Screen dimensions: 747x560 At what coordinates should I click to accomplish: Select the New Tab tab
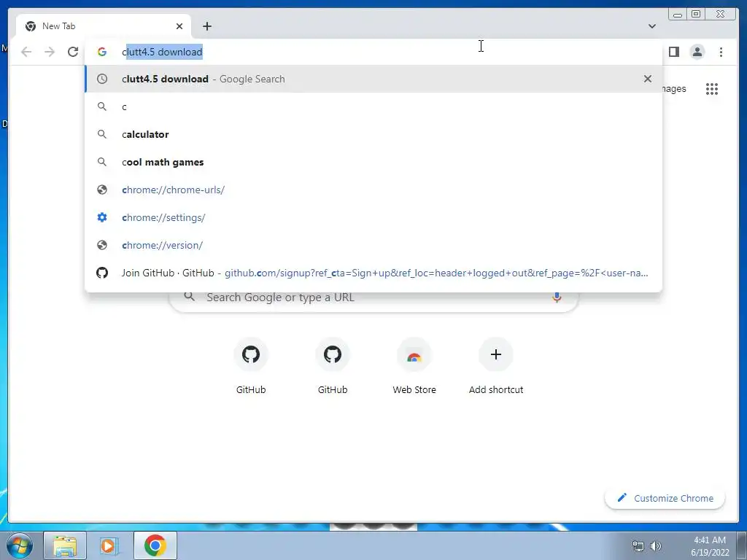(104, 26)
